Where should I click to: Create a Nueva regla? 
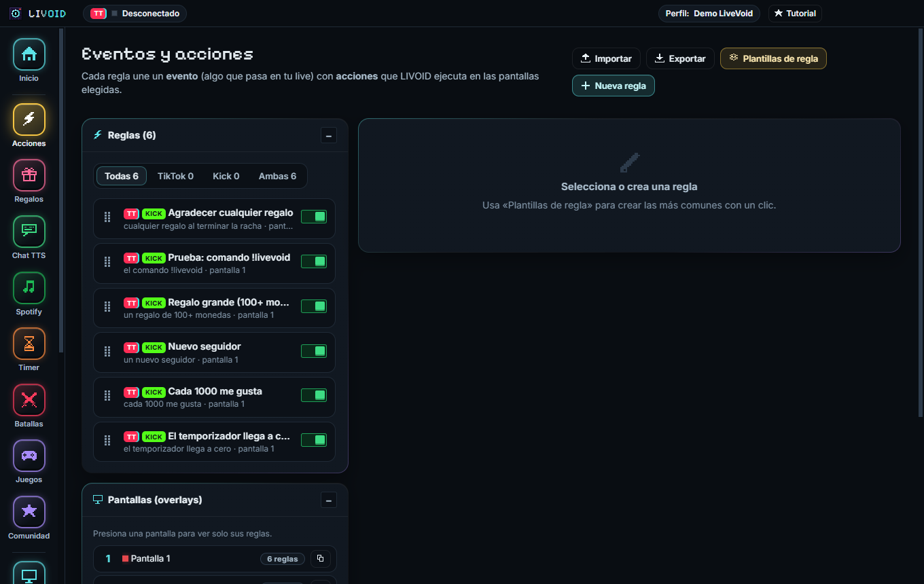(x=614, y=86)
